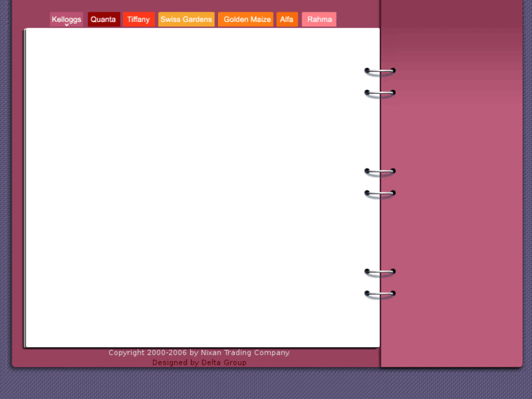This screenshot has height=399, width=532.
Task: Follow the Designed by Delta Group link
Action: (199, 362)
